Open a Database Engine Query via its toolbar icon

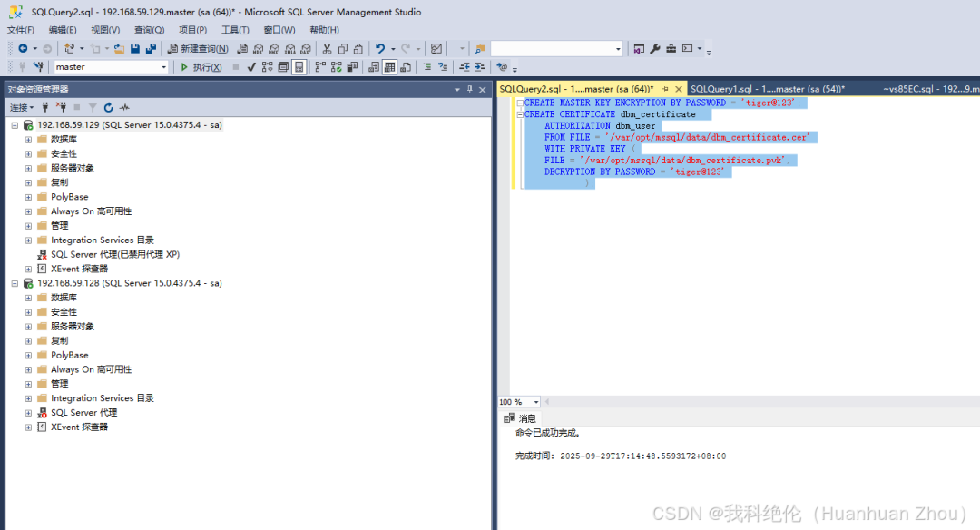(242, 48)
